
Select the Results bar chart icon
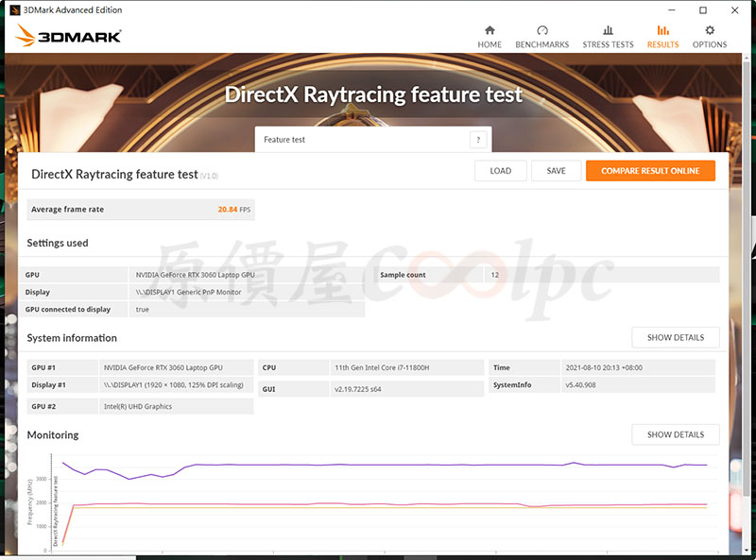[663, 30]
